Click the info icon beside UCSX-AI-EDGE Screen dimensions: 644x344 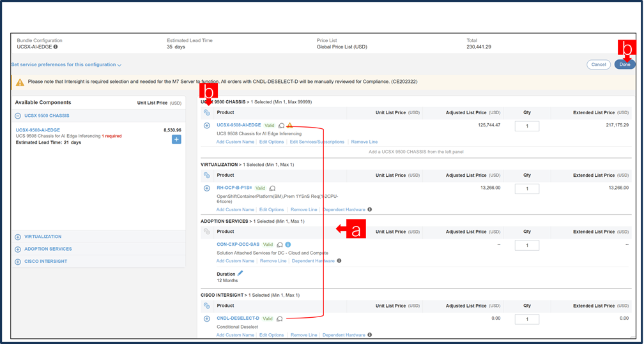click(x=56, y=47)
